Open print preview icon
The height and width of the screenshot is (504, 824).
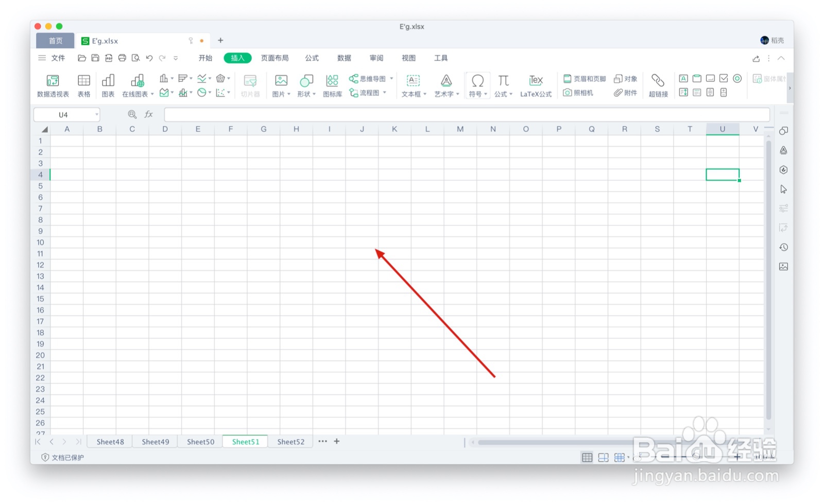135,58
